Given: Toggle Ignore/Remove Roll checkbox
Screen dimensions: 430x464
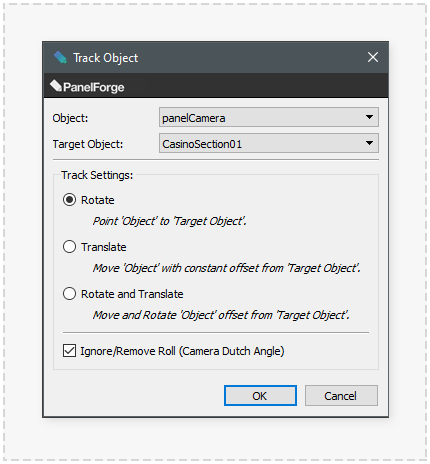Looking at the screenshot, I should 69,351.
